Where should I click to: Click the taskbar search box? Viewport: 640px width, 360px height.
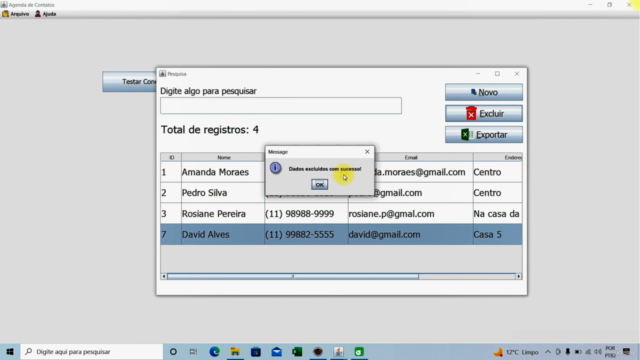click(92, 351)
